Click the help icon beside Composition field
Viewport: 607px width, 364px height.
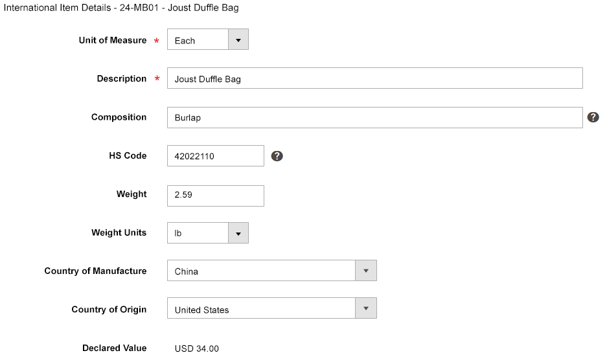click(593, 117)
